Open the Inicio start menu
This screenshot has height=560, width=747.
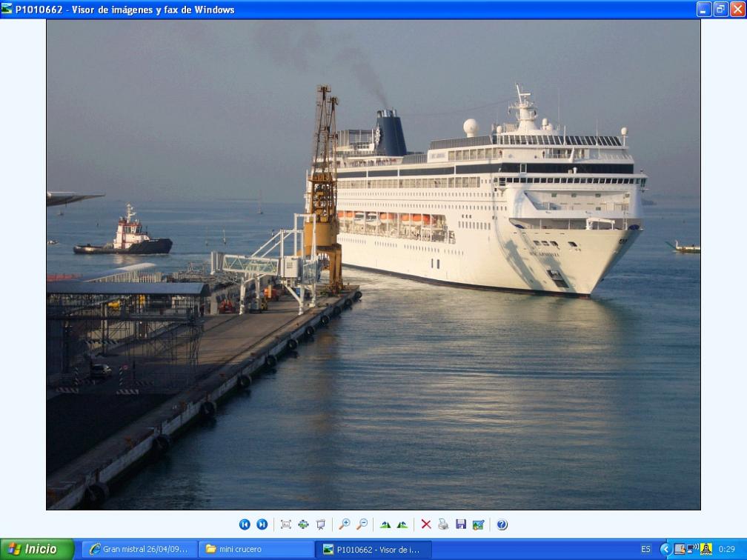[x=37, y=549]
